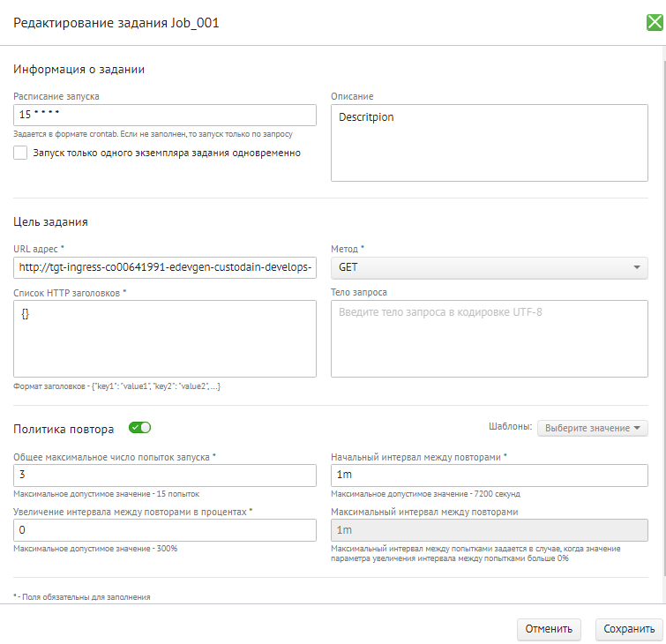Open the Метод dropdown showing GET
The height and width of the screenshot is (644, 666).
[489, 267]
